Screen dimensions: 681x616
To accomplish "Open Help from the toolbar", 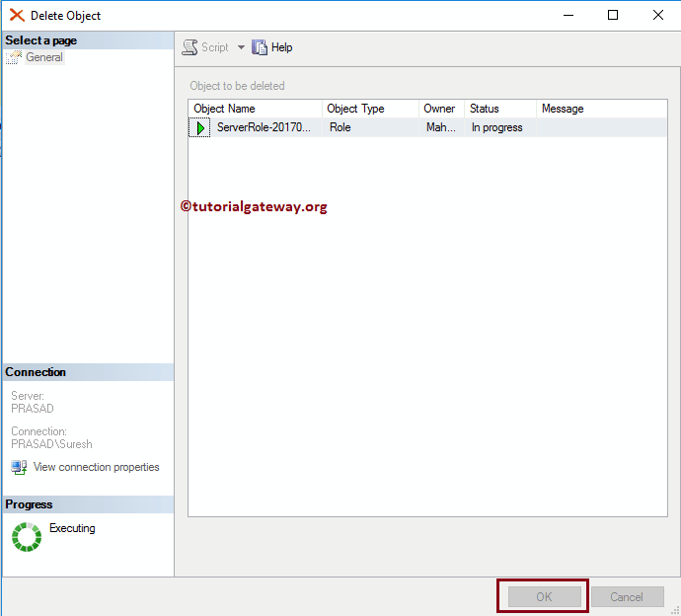I will pyautogui.click(x=281, y=47).
